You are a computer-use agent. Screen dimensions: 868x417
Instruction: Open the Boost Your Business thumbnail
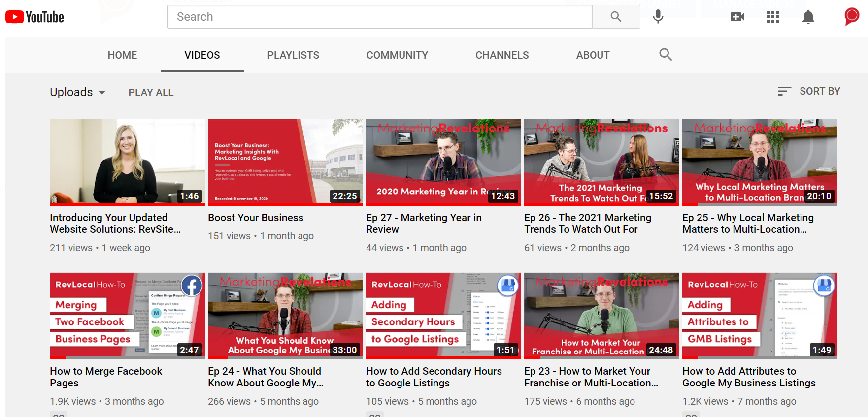tap(285, 162)
